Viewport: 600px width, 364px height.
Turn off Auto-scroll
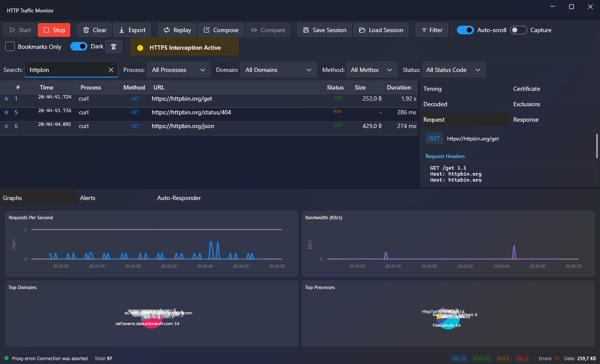[x=465, y=30]
